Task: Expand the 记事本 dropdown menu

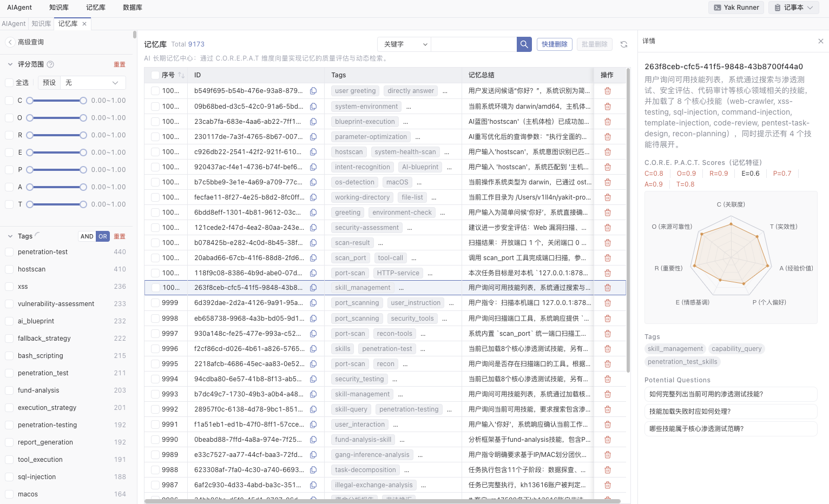Action: click(793, 8)
